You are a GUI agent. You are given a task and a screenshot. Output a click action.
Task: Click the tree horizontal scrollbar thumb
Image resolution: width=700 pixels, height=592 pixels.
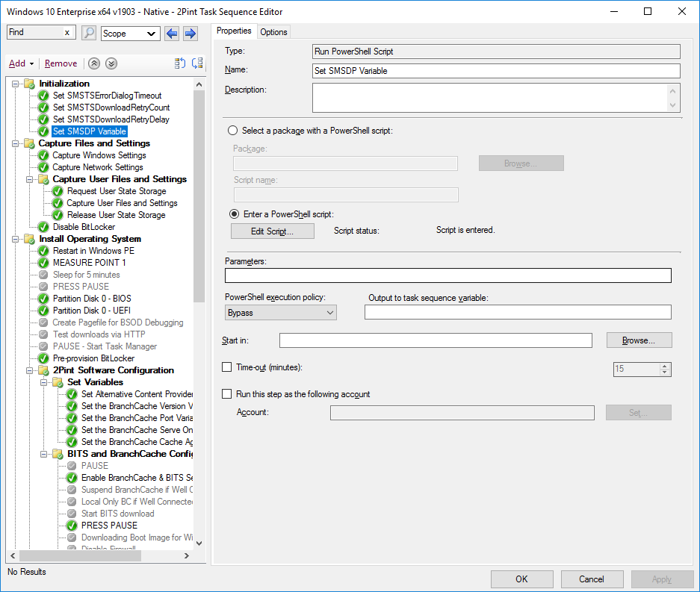pyautogui.click(x=81, y=555)
